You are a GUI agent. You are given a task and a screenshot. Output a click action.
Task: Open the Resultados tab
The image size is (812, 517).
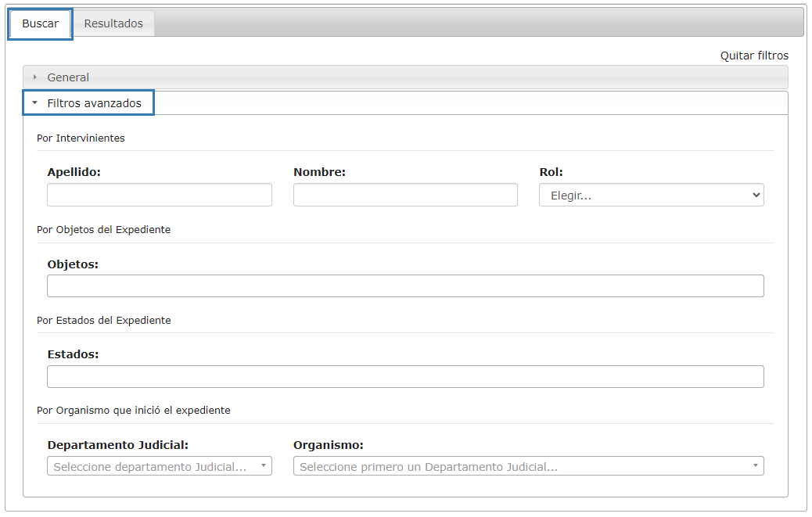pos(113,23)
